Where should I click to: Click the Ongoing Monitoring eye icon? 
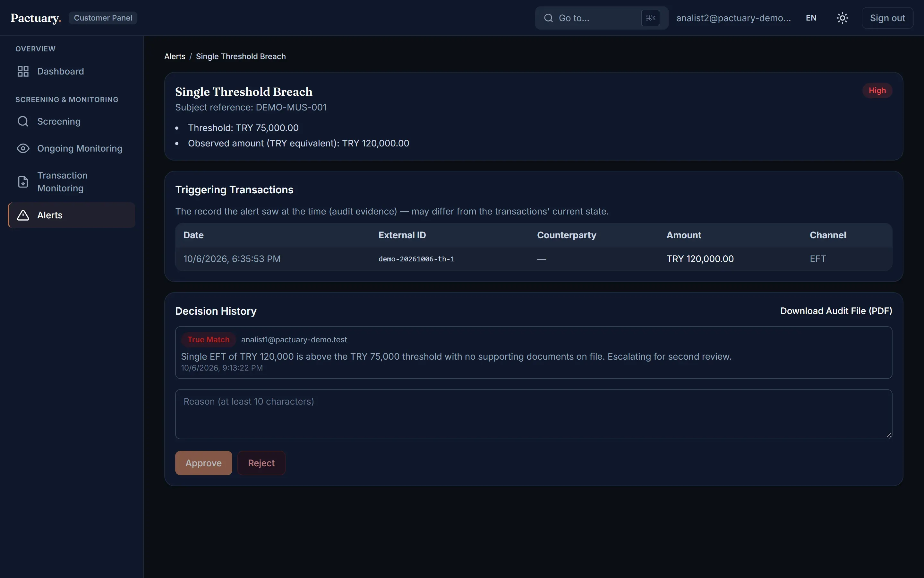(23, 148)
